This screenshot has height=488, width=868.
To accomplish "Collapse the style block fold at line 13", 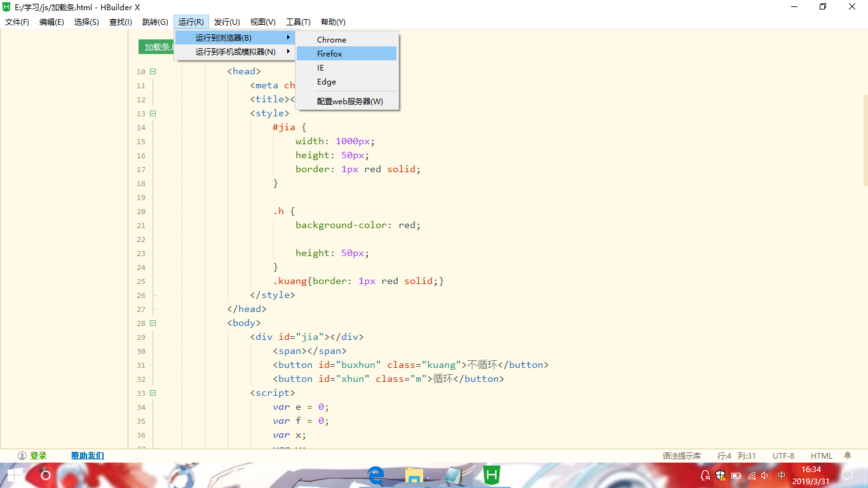I will [x=153, y=114].
